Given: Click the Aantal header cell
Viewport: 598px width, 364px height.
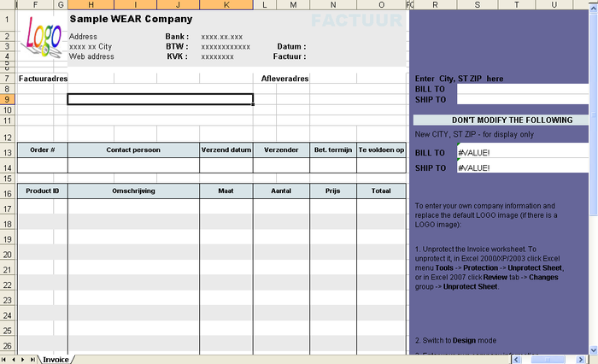Looking at the screenshot, I should pyautogui.click(x=281, y=191).
